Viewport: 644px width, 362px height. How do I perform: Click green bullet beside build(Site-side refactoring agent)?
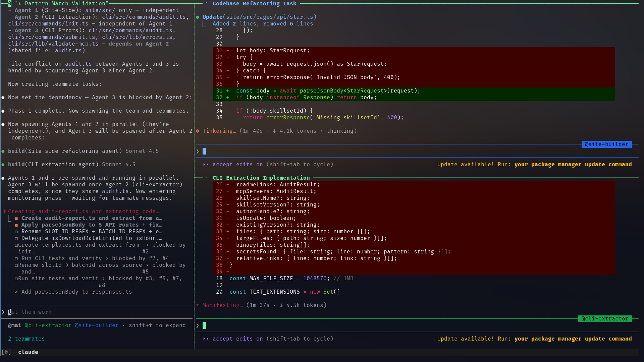tap(3, 151)
